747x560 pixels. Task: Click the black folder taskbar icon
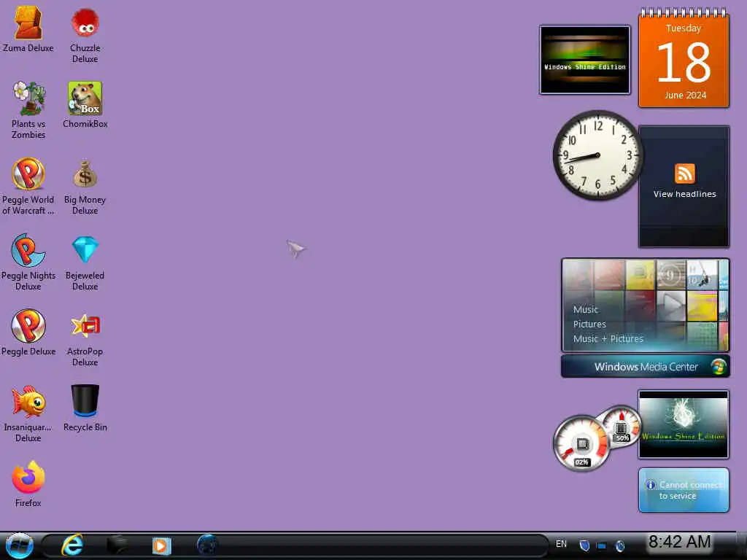click(x=117, y=545)
